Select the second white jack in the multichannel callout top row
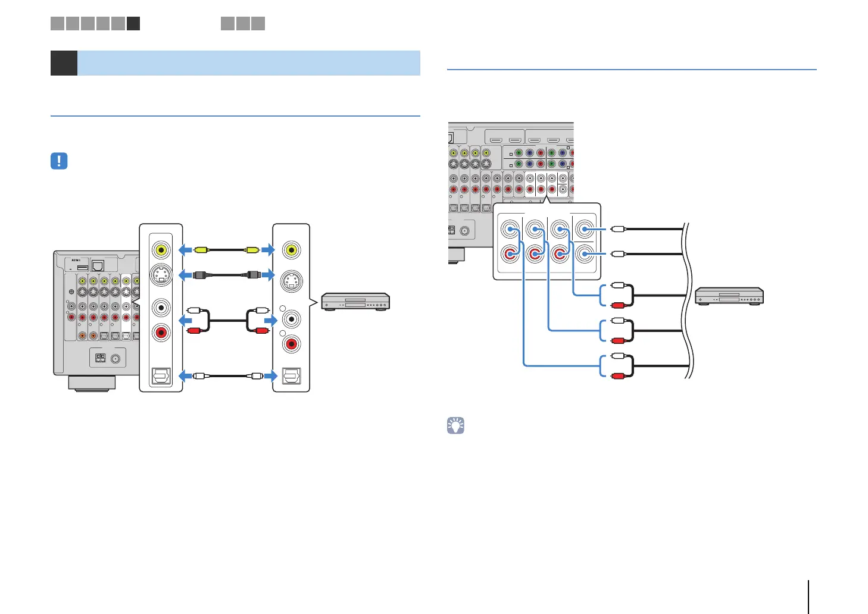 click(x=535, y=229)
